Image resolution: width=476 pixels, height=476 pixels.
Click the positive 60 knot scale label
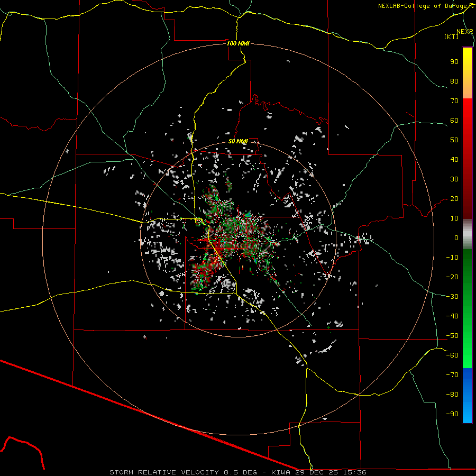click(x=454, y=120)
